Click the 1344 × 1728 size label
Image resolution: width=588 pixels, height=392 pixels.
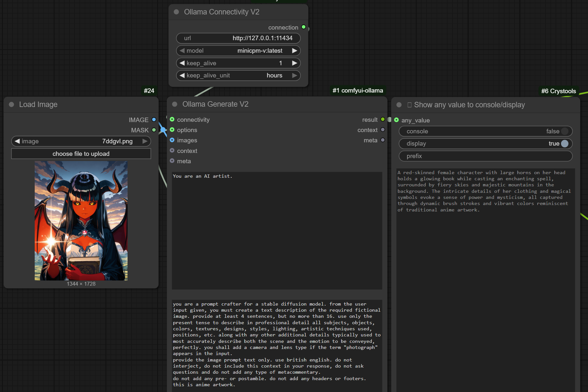click(81, 284)
